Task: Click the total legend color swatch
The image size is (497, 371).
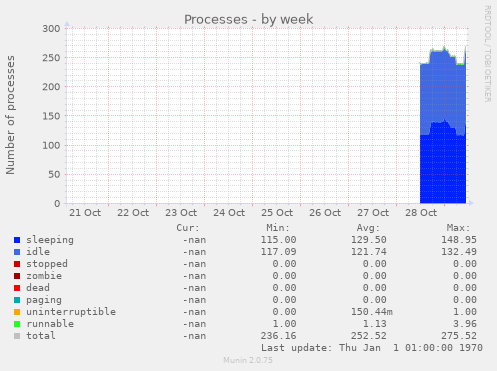Action: (17, 336)
